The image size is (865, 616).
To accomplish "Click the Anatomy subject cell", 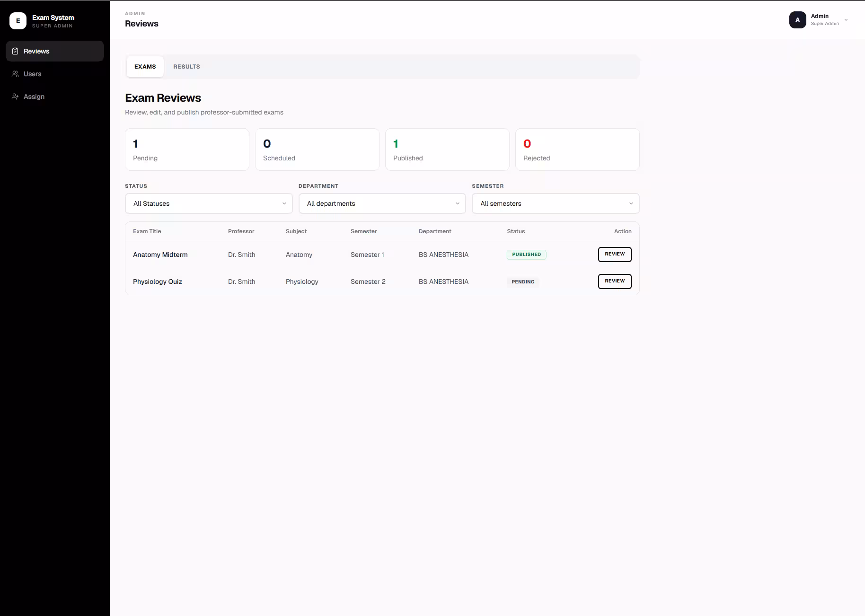I will [299, 255].
